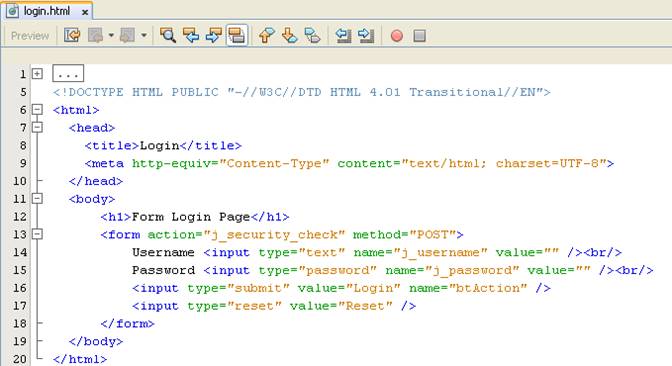Collapse the <body> fold at line 11
Screen dimensions: 672x366
point(37,198)
